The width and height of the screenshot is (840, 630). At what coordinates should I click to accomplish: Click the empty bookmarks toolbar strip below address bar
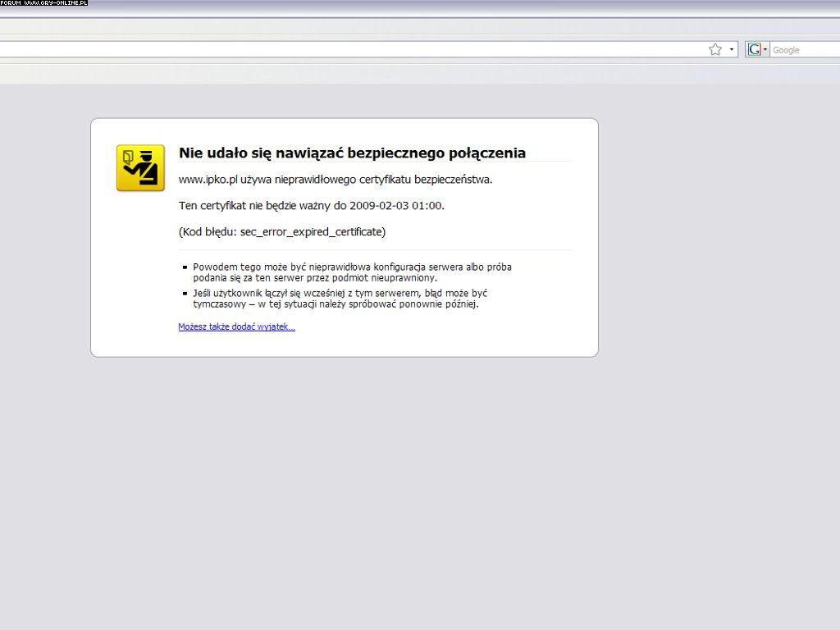(410, 74)
